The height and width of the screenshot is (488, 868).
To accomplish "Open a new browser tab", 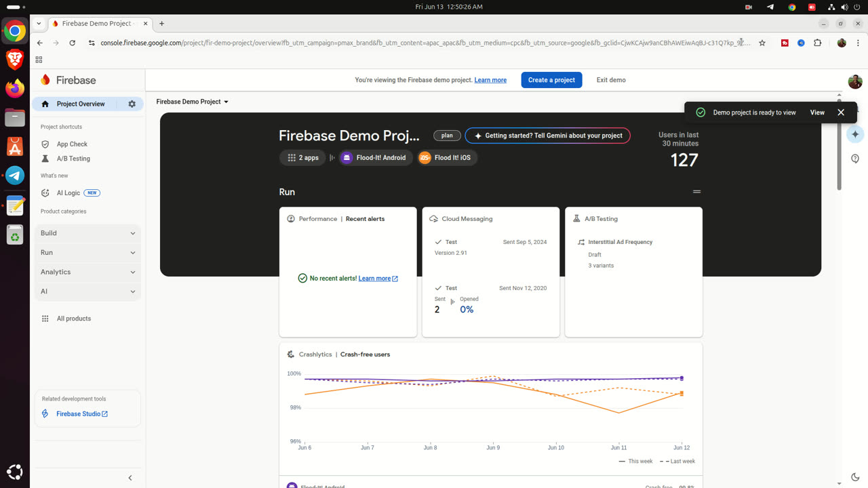I will [161, 23].
